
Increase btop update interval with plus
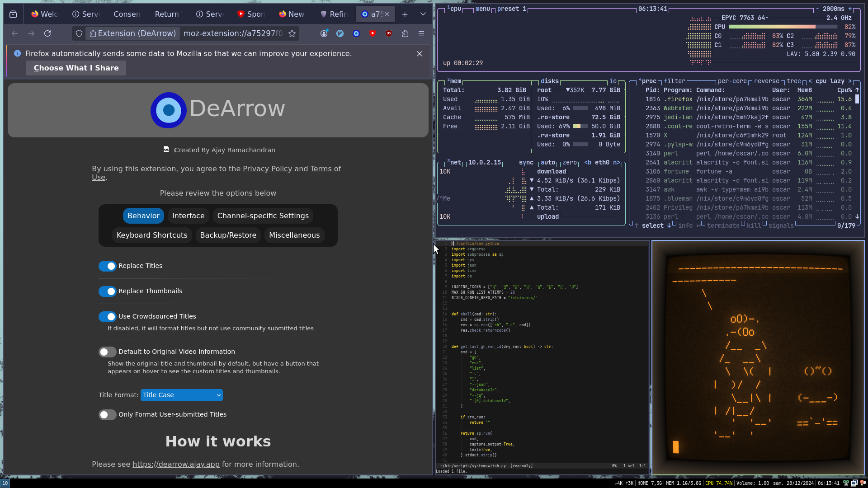[850, 9]
